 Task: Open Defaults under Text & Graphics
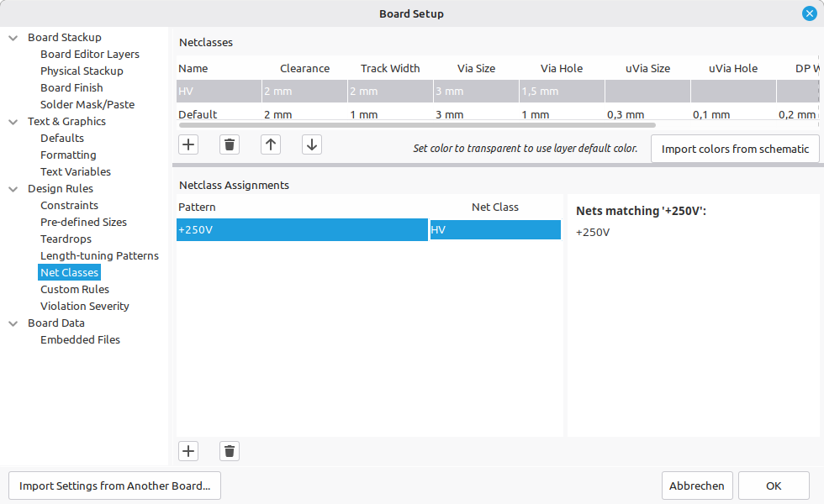click(x=62, y=138)
